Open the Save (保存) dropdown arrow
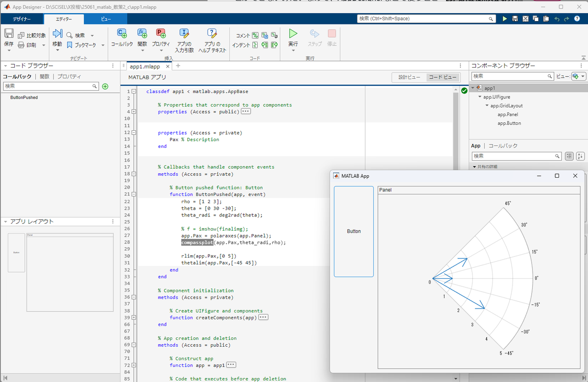The width and height of the screenshot is (588, 382). 9,50
